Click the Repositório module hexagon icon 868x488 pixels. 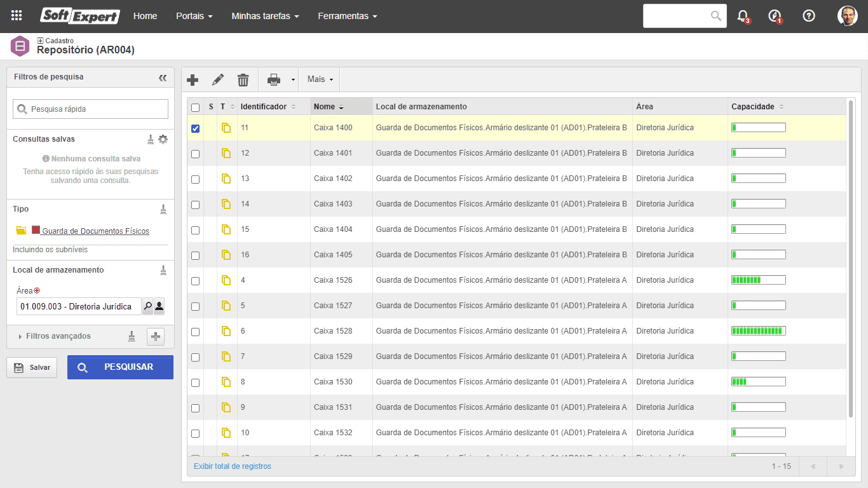coord(20,46)
